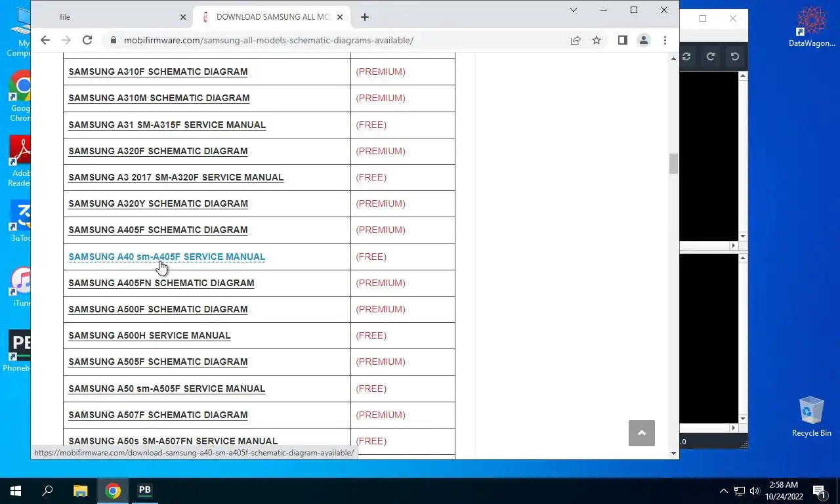Click upper panel scroll-up arrow in background window
Viewport: 840px width, 504px height.
point(743,76)
